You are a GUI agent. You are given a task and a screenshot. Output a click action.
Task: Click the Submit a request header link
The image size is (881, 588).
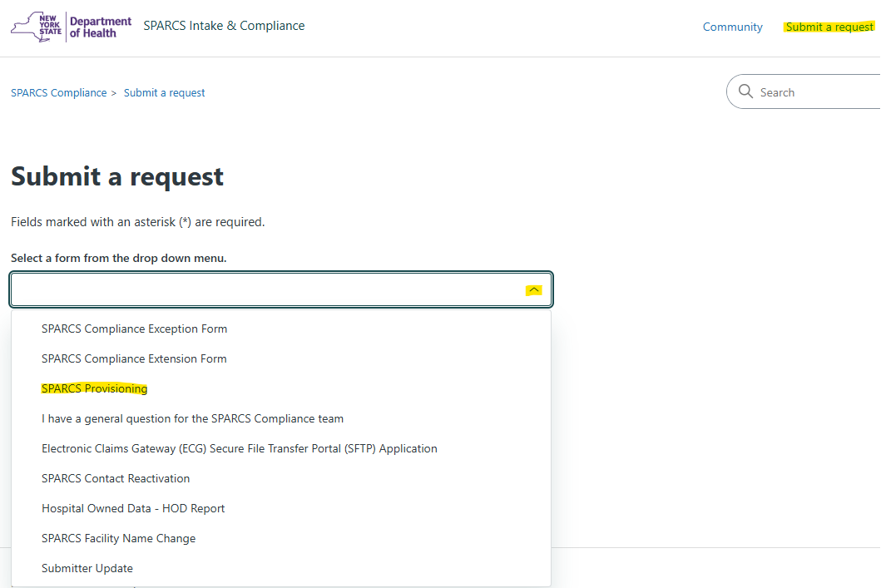(829, 27)
